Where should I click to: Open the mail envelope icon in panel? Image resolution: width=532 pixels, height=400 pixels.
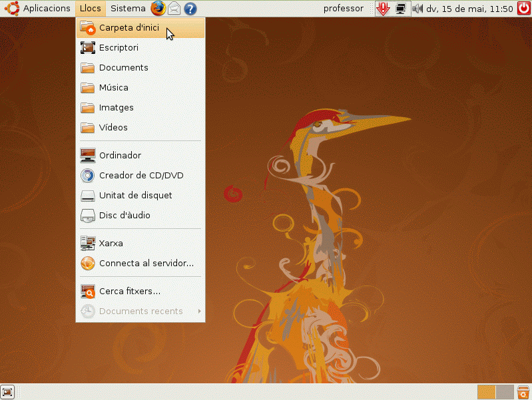(174, 9)
